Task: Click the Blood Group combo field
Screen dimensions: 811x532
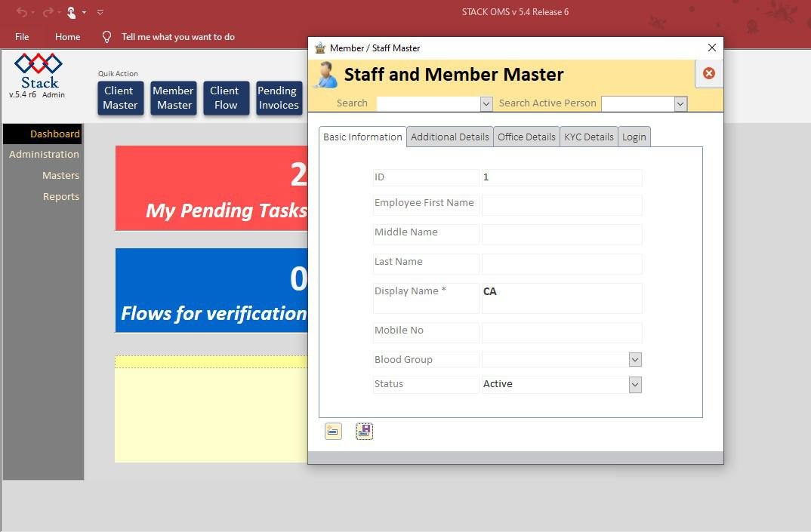Action: pyautogui.click(x=556, y=360)
